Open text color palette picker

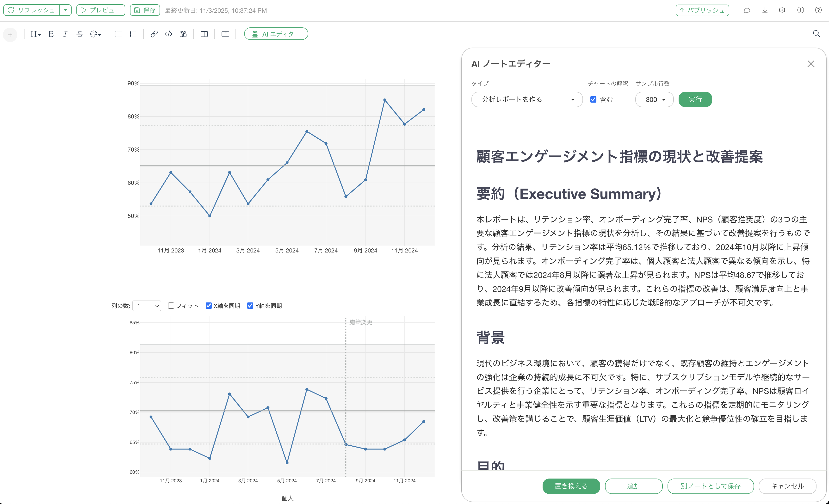96,34
